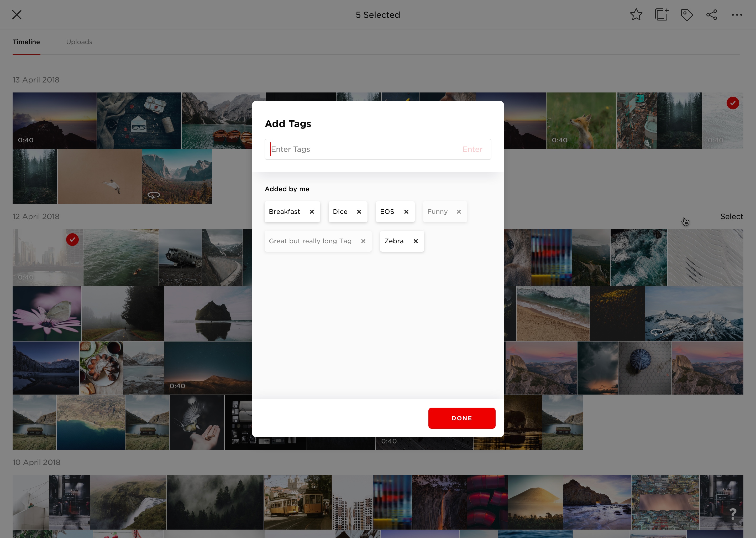Close the selection mode with the X icon

pos(17,14)
